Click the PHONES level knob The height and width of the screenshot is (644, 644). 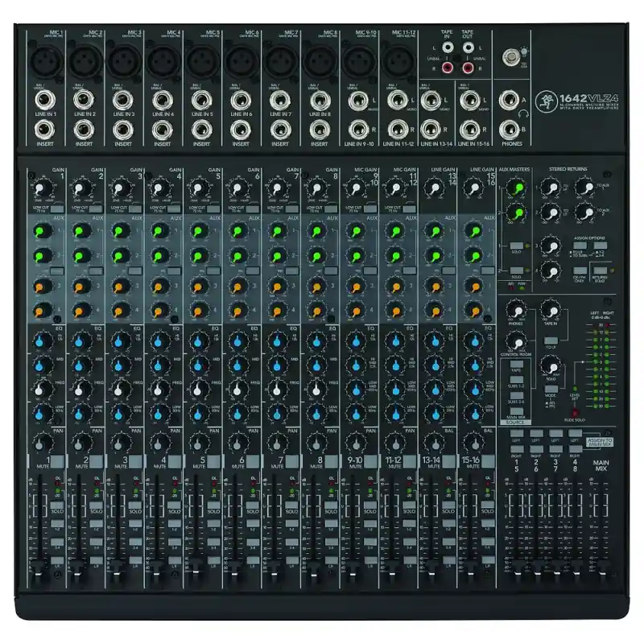coord(515,311)
